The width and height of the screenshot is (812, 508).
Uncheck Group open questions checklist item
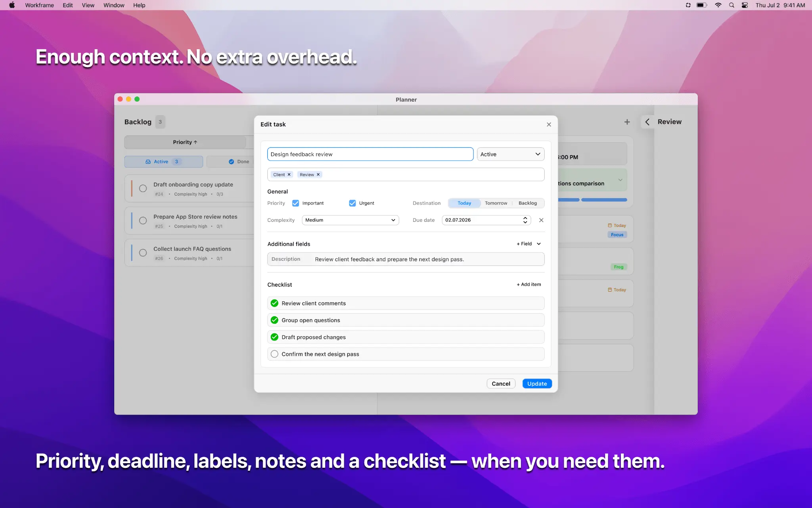tap(274, 320)
